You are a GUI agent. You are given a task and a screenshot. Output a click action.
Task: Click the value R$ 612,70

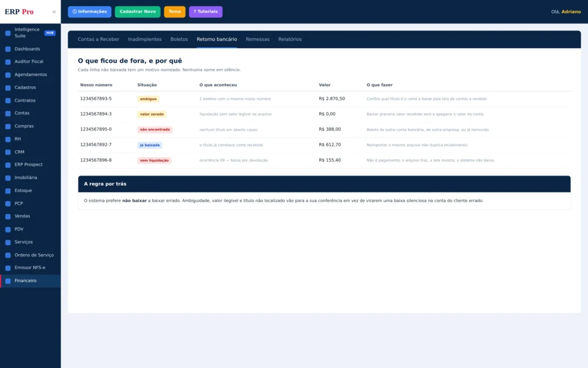point(330,145)
